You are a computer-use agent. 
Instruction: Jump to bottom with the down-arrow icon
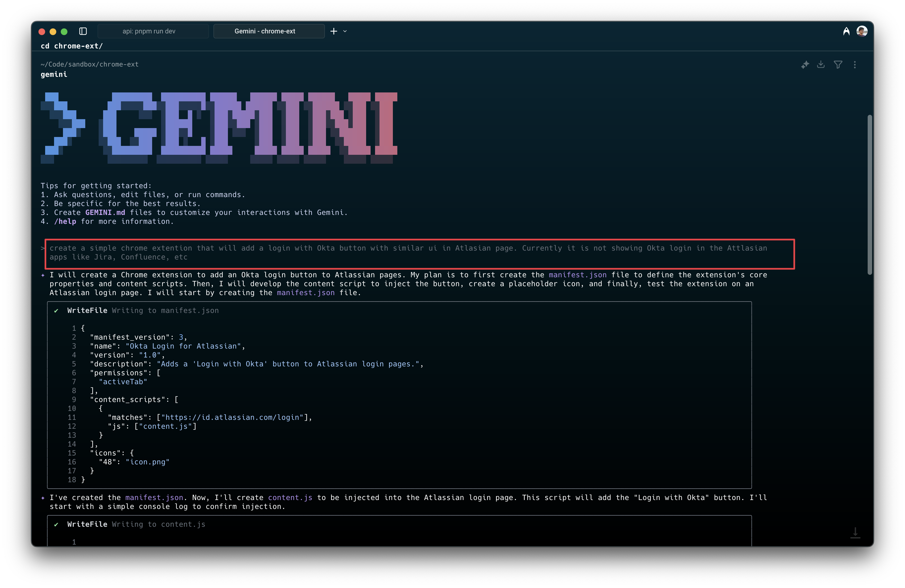(x=855, y=533)
